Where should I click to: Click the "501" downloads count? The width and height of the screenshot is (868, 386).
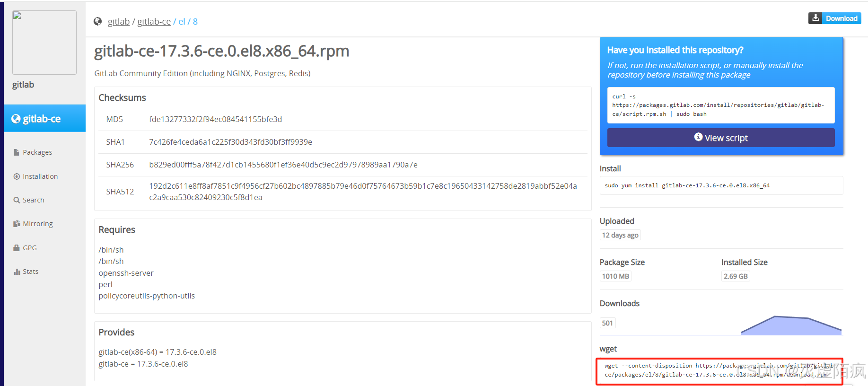click(x=607, y=323)
